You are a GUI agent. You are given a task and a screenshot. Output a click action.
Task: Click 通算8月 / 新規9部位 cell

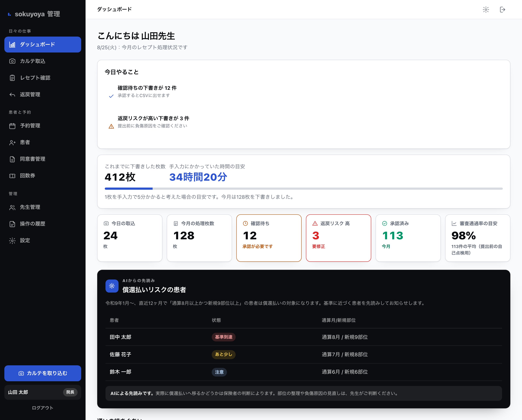(345, 337)
